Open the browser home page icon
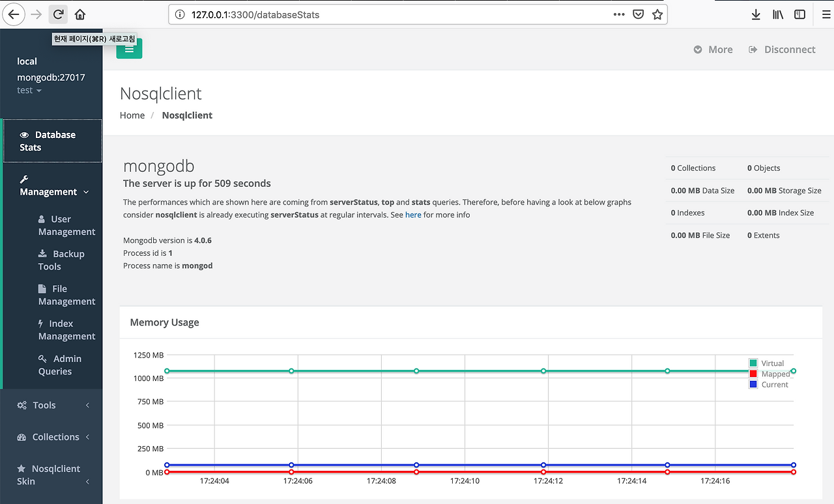The height and width of the screenshot is (504, 834). (x=80, y=14)
